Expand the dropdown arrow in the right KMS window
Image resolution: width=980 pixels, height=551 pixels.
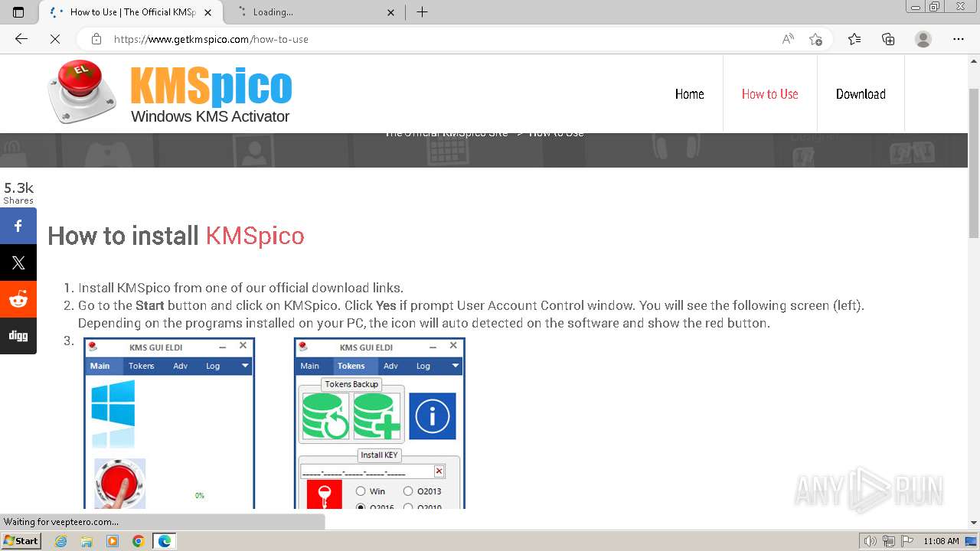tap(455, 366)
